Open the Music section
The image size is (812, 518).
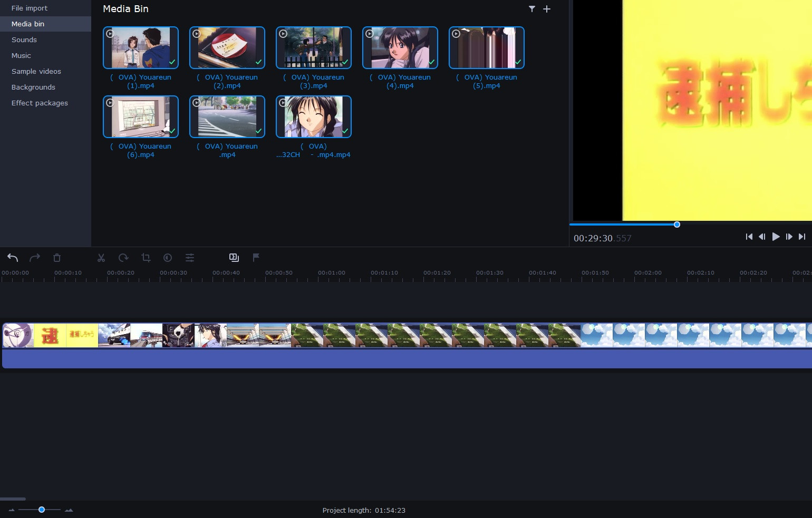[45, 55]
